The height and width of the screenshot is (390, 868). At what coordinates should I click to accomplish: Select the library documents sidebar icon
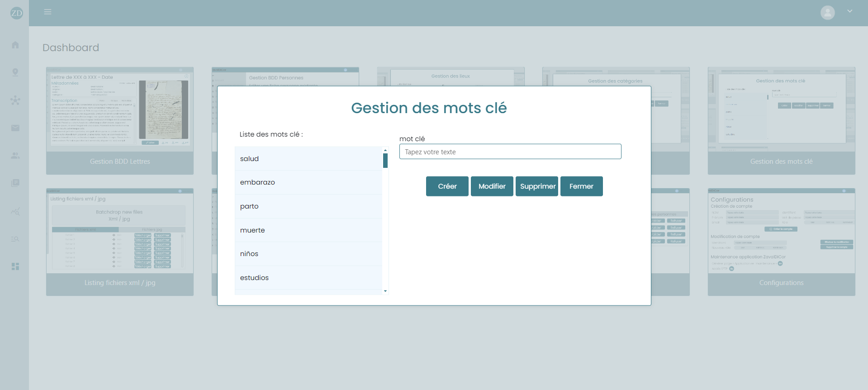[15, 183]
